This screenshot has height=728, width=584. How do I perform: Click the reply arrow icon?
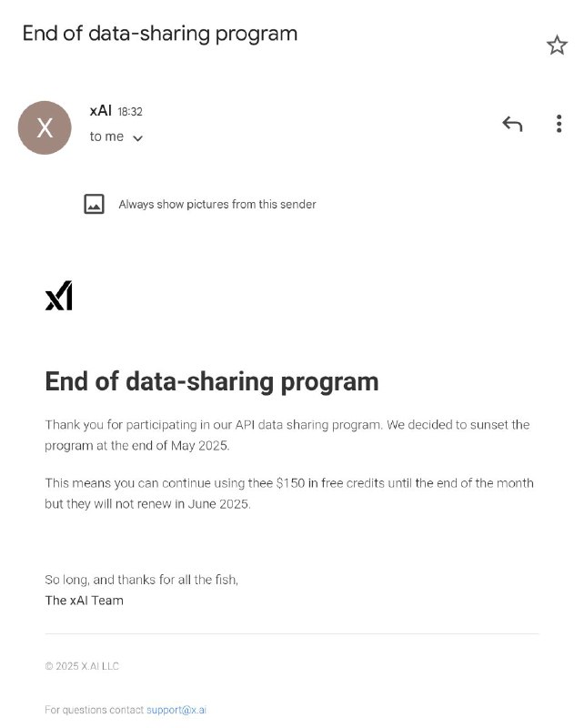click(x=512, y=125)
